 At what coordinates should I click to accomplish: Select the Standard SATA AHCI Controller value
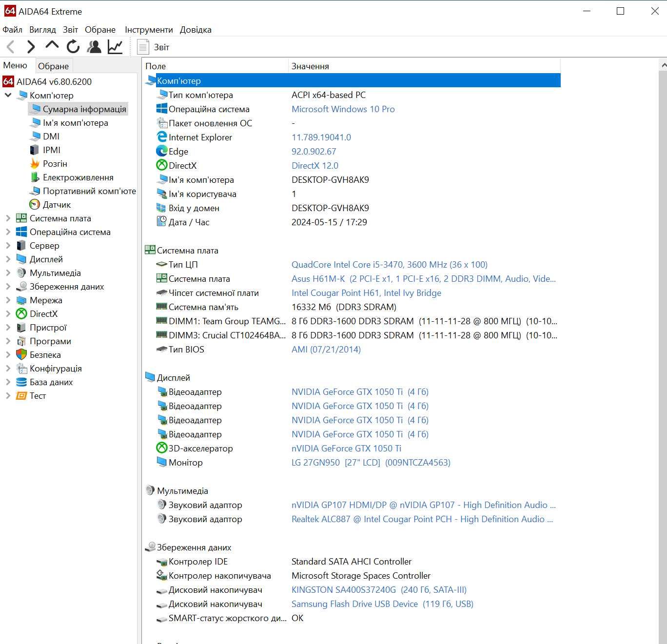[x=352, y=562]
